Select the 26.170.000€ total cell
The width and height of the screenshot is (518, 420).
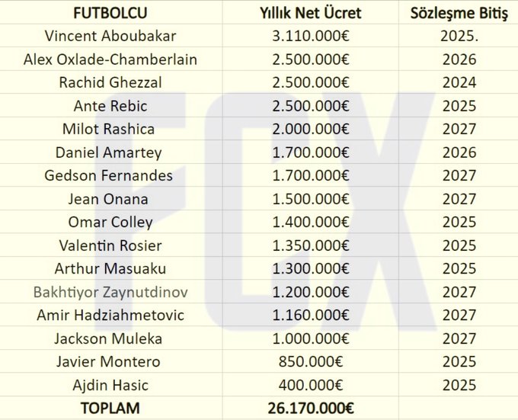click(311, 408)
